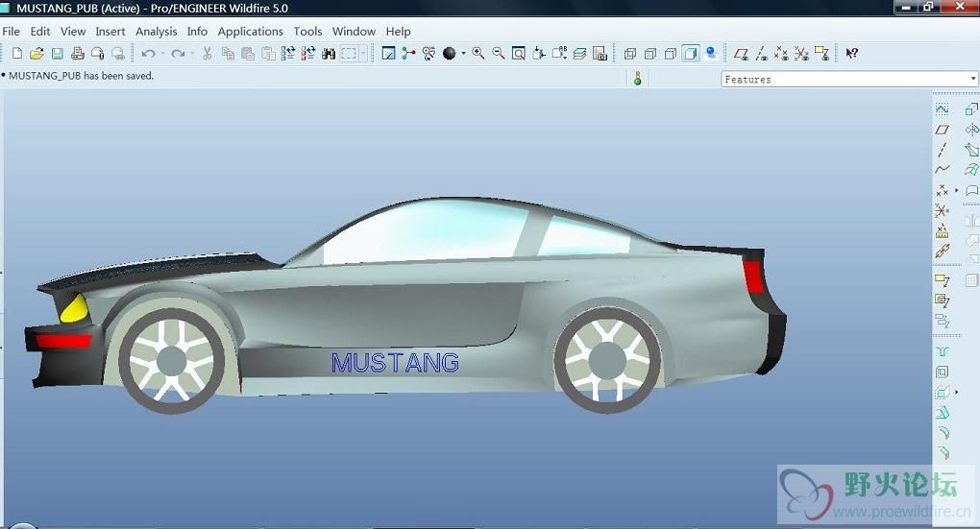Switch display to Shading
Viewport: 980px width, 529px height.
(691, 54)
